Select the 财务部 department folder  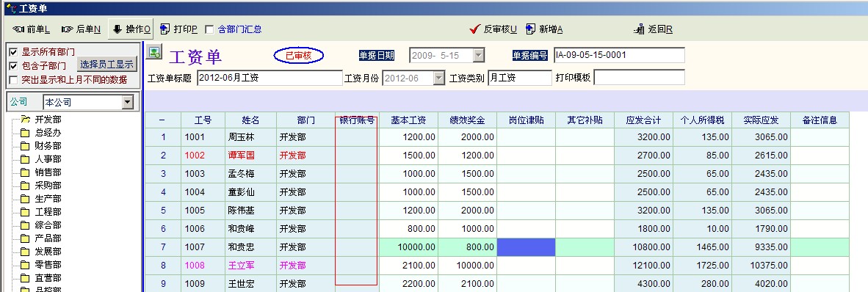pyautogui.click(x=25, y=145)
